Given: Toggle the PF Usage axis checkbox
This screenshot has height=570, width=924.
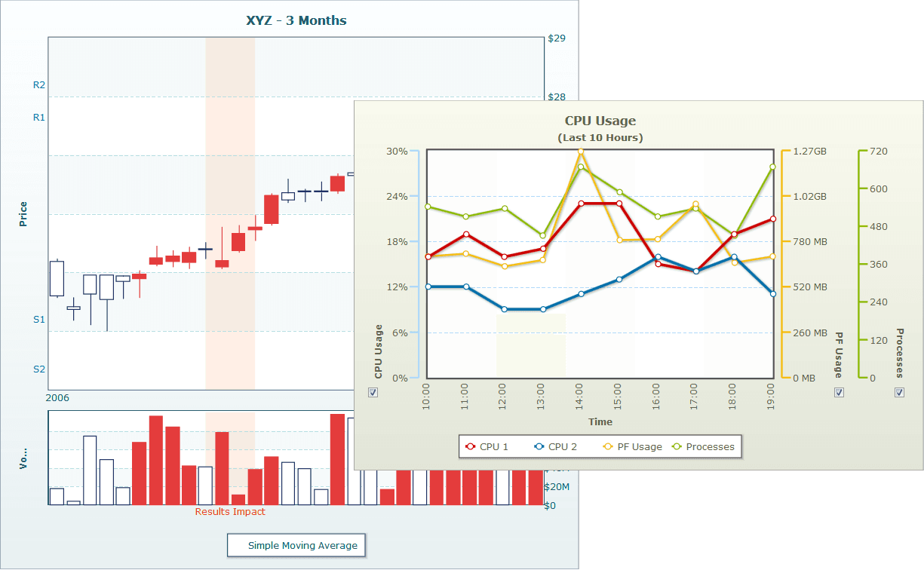Looking at the screenshot, I should (840, 392).
